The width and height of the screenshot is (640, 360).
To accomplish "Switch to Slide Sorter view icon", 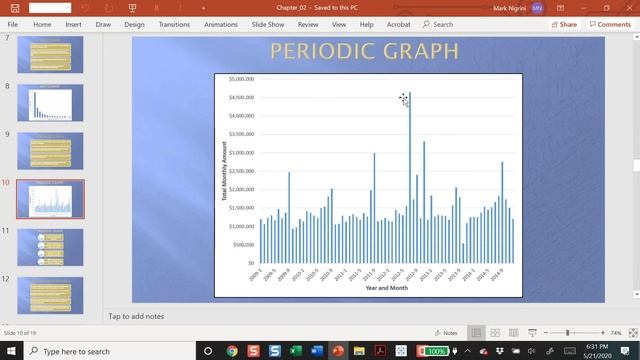I will 495,333.
